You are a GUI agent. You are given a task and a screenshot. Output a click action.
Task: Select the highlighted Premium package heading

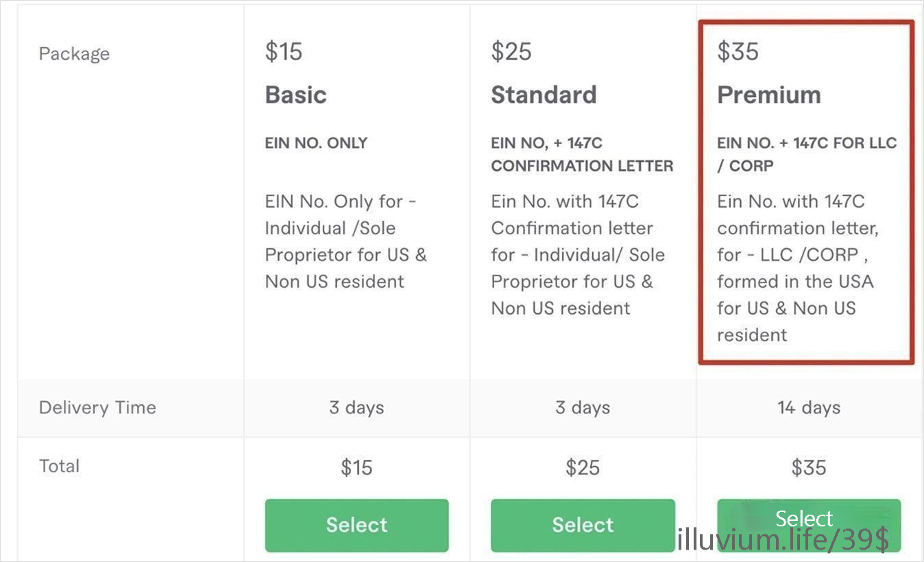768,95
